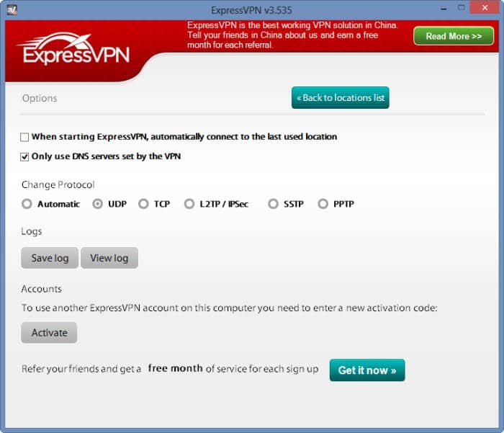Choose the UDP protocol radio button
The height and width of the screenshot is (433, 504).
98,204
